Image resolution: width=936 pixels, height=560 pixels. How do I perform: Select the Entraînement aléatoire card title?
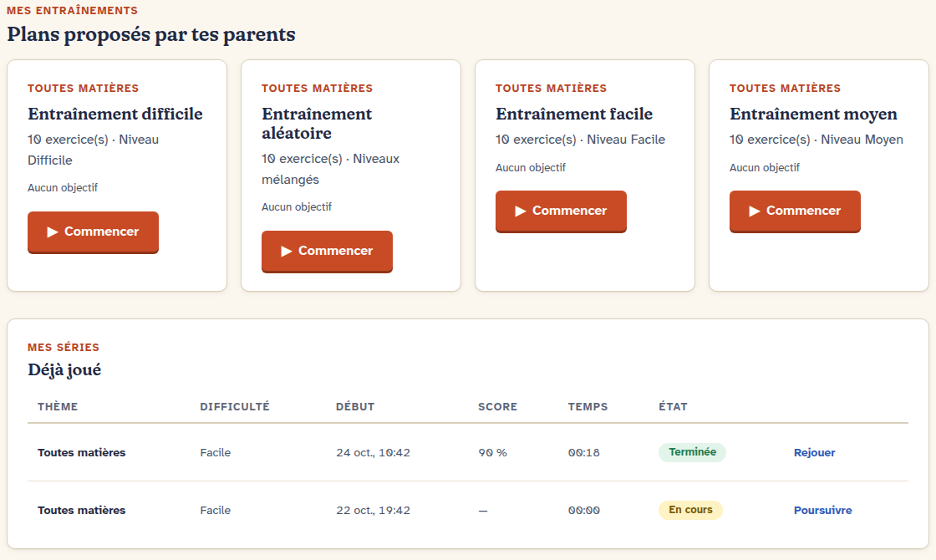(x=317, y=124)
